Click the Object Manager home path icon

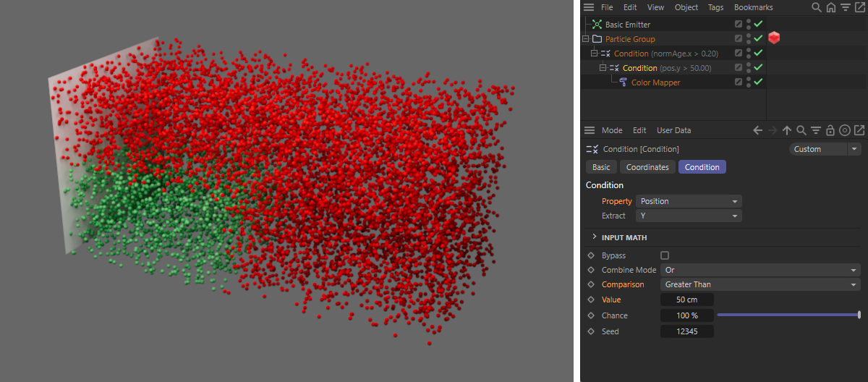pyautogui.click(x=830, y=7)
